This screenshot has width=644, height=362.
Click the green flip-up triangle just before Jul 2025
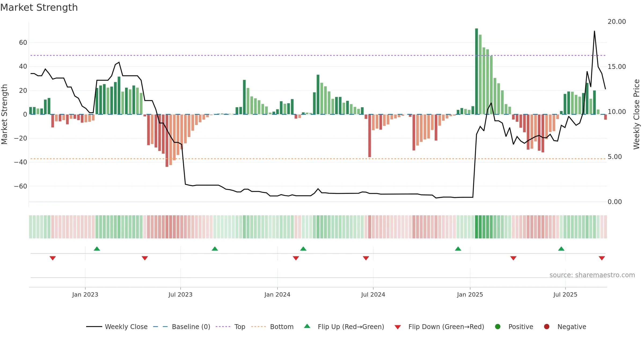pos(561,249)
